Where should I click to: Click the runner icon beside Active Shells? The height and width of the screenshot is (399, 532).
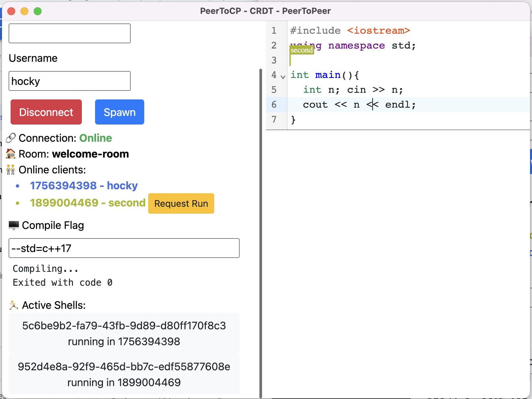click(14, 305)
